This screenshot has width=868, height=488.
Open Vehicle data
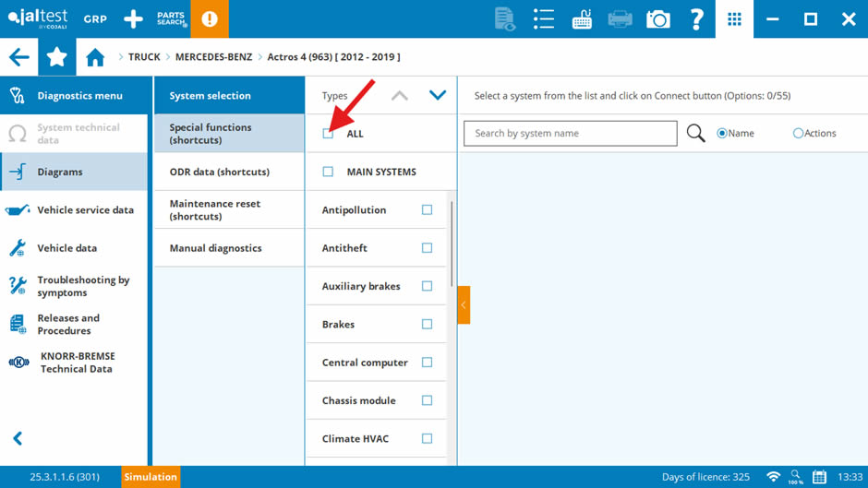click(74, 248)
